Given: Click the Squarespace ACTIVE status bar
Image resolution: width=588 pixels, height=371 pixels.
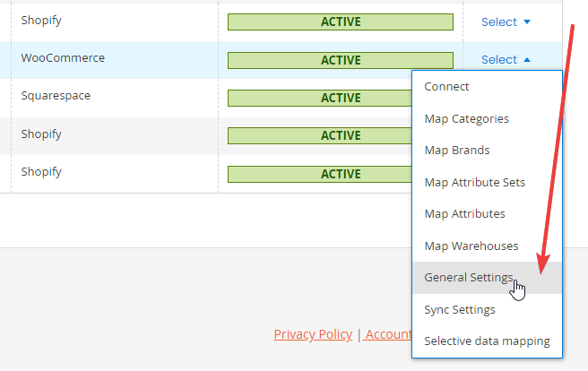Looking at the screenshot, I should pyautogui.click(x=319, y=99).
